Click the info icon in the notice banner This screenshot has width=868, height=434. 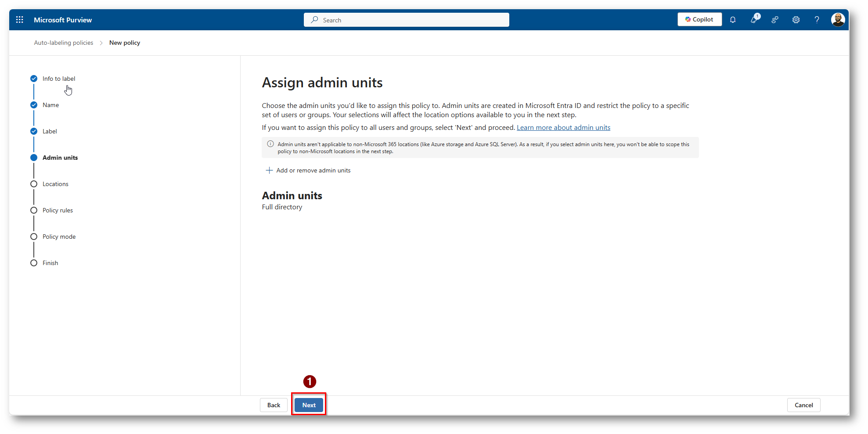(270, 144)
